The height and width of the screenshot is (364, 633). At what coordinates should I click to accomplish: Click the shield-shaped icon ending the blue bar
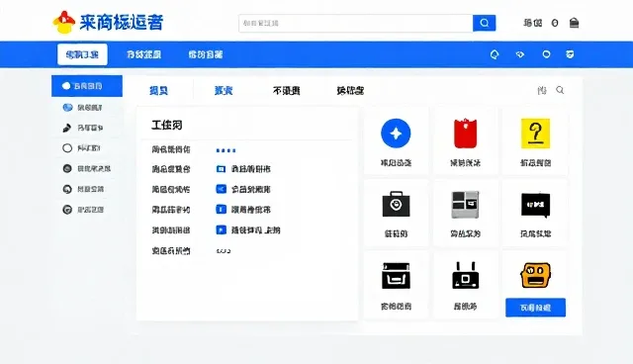(570, 54)
